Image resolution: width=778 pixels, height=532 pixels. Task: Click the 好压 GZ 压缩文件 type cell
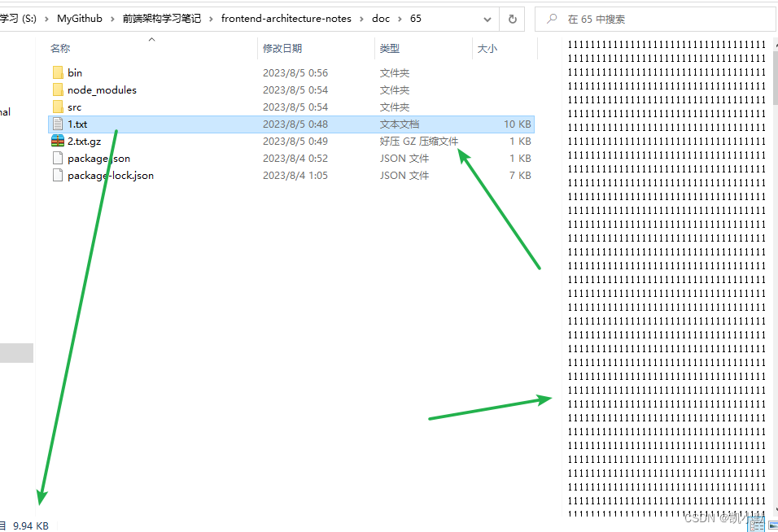point(419,142)
